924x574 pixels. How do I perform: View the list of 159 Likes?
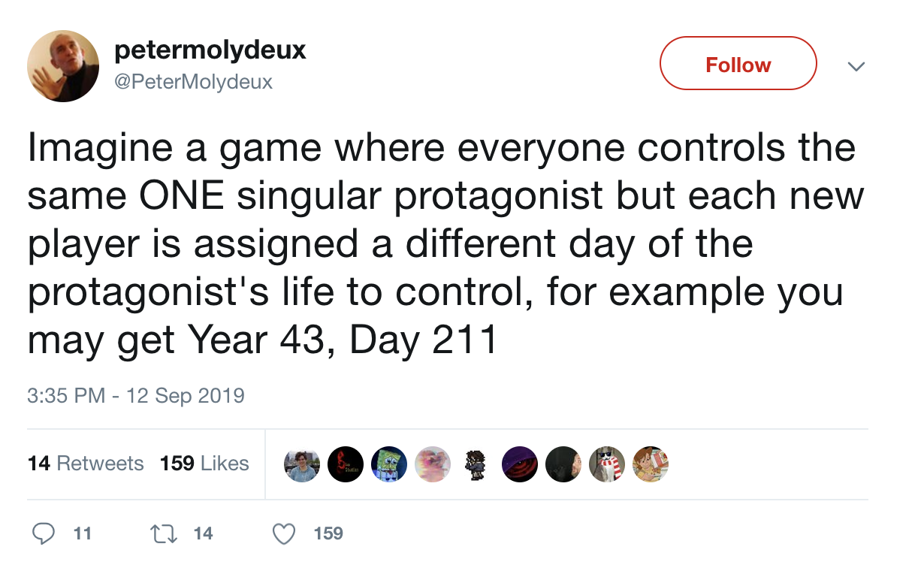(204, 464)
